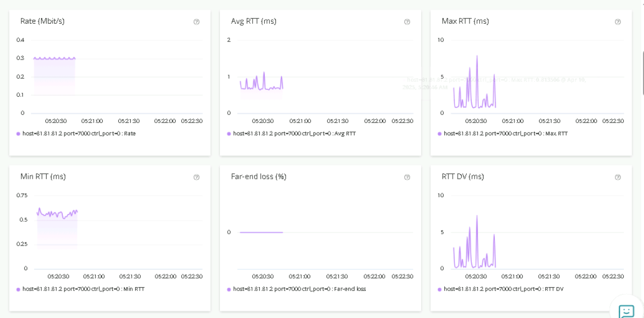The image size is (644, 318).
Task: Click the Max RTT (ms) panel help icon
Action: pos(618,22)
